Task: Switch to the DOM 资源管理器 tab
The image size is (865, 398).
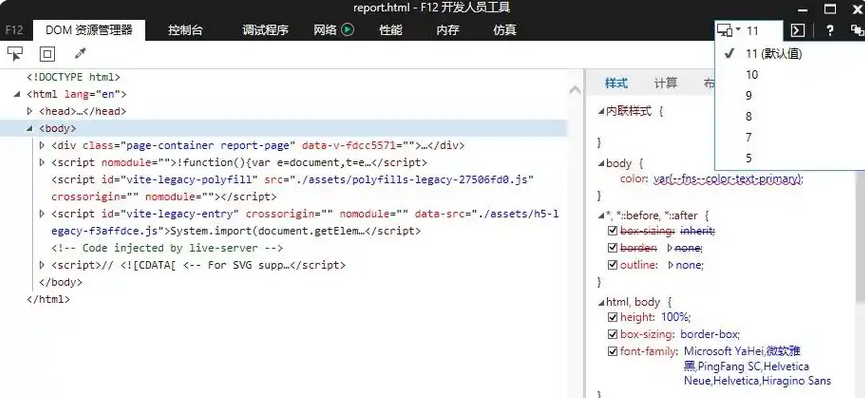Action: click(x=89, y=30)
